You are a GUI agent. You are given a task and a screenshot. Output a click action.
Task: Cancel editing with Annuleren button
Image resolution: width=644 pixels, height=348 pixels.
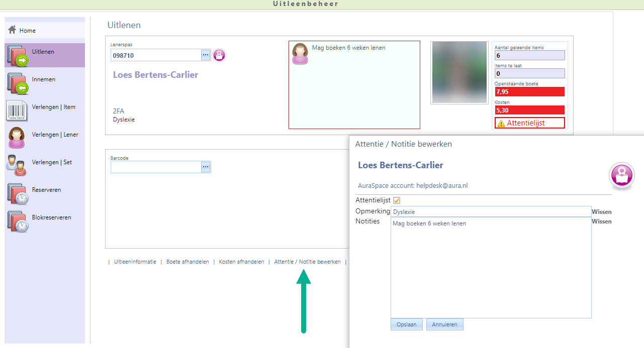point(444,324)
